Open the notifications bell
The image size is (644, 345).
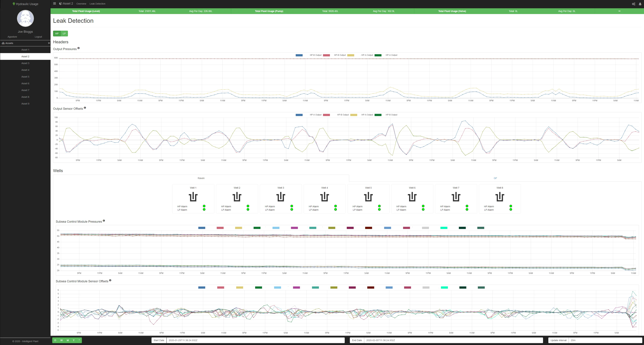(640, 4)
